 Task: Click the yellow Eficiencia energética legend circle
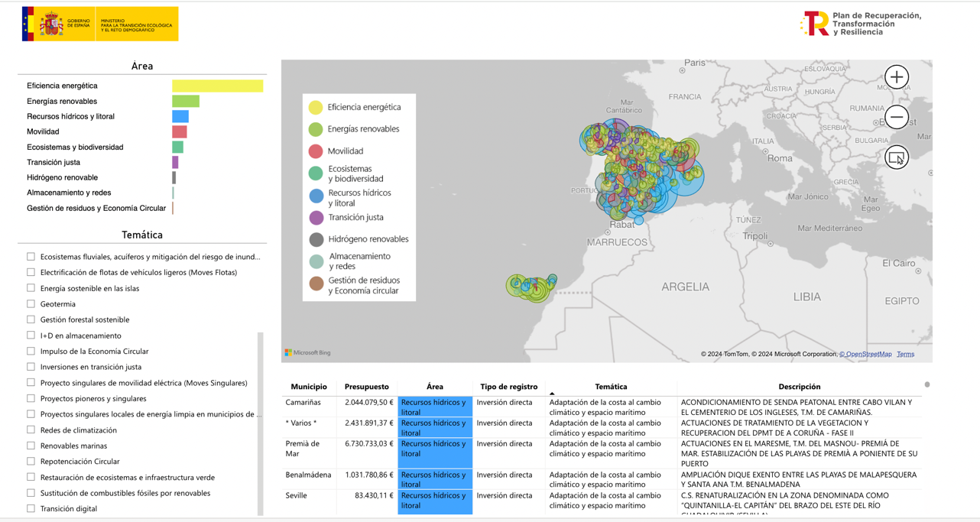[316, 108]
